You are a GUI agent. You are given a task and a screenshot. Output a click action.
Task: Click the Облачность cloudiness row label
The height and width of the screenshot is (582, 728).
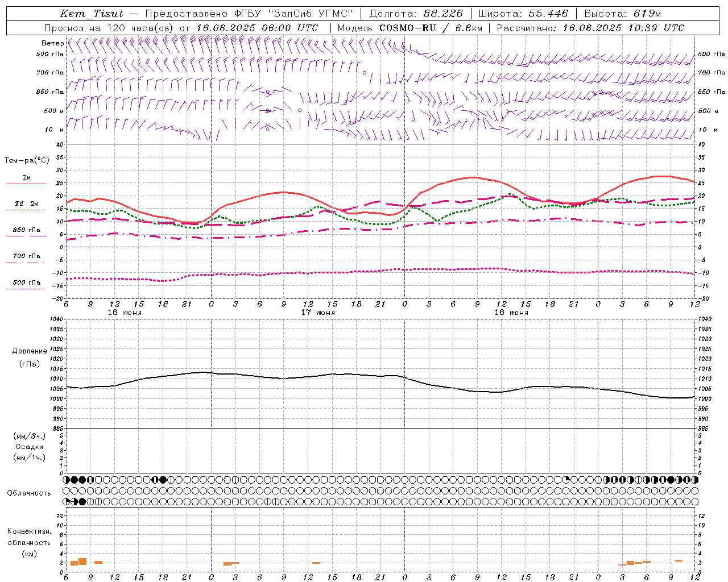(29, 493)
